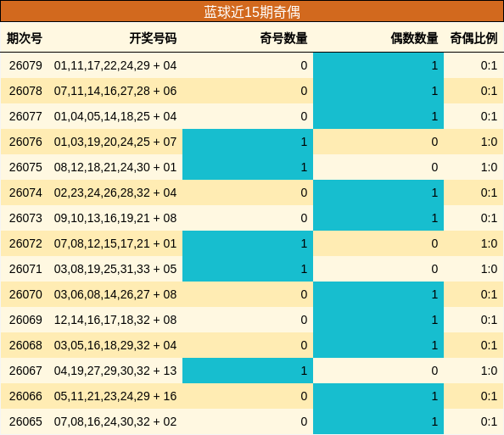Screen dimensions: 504x435
Task: Click even count 0 in row 26076
Action: (434, 142)
